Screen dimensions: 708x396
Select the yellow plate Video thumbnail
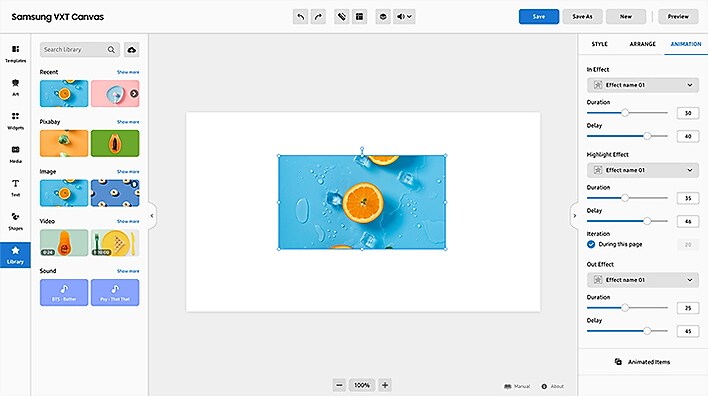(x=115, y=242)
